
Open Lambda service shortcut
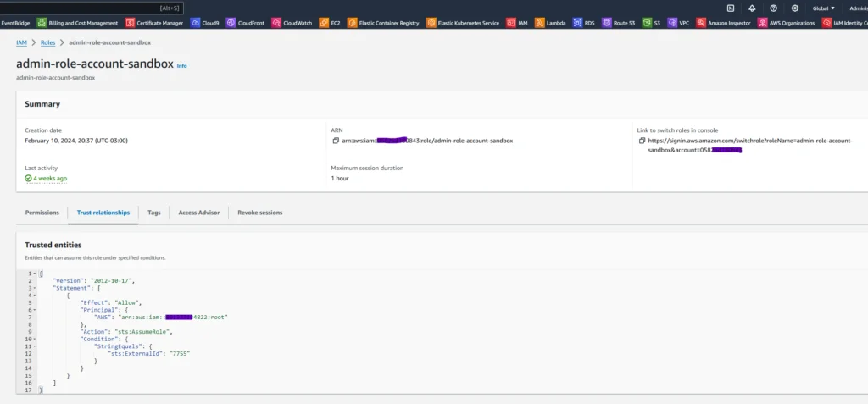550,23
